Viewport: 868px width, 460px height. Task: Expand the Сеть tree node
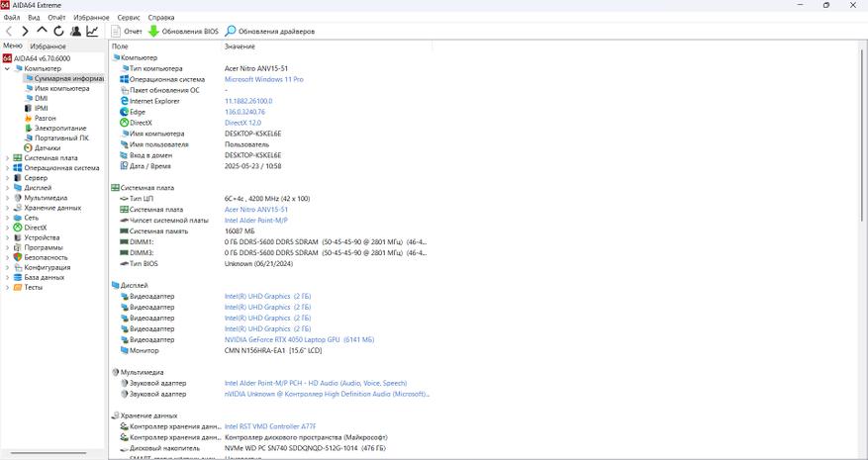tap(7, 218)
